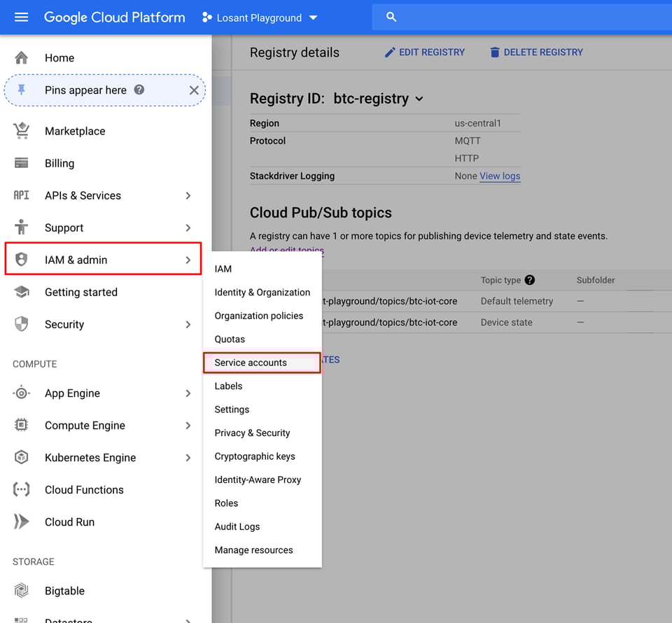Expand the Registry ID btc-registry dropdown
Image resolution: width=672 pixels, height=623 pixels.
click(419, 99)
